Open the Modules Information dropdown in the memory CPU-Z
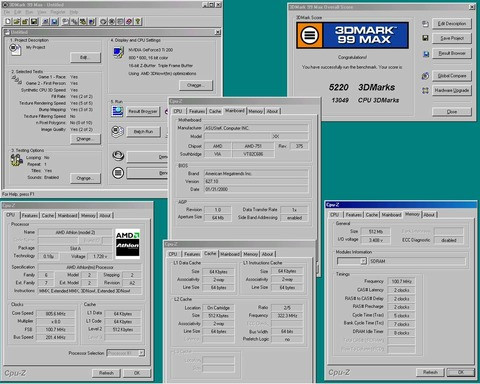The width and height of the screenshot is (480, 384). [x=363, y=261]
